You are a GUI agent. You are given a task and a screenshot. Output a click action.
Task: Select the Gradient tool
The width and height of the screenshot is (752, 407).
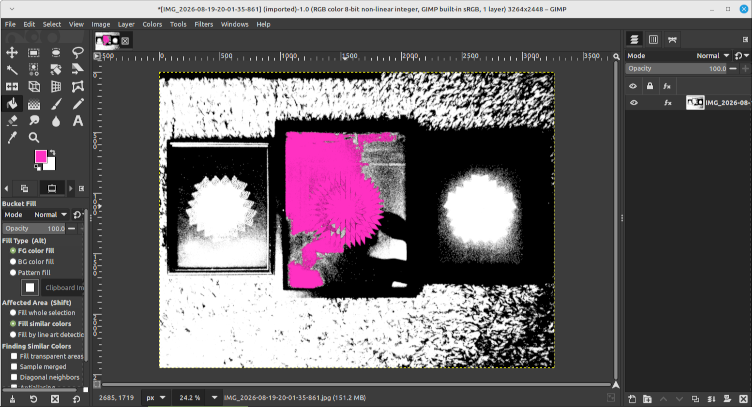(34, 104)
